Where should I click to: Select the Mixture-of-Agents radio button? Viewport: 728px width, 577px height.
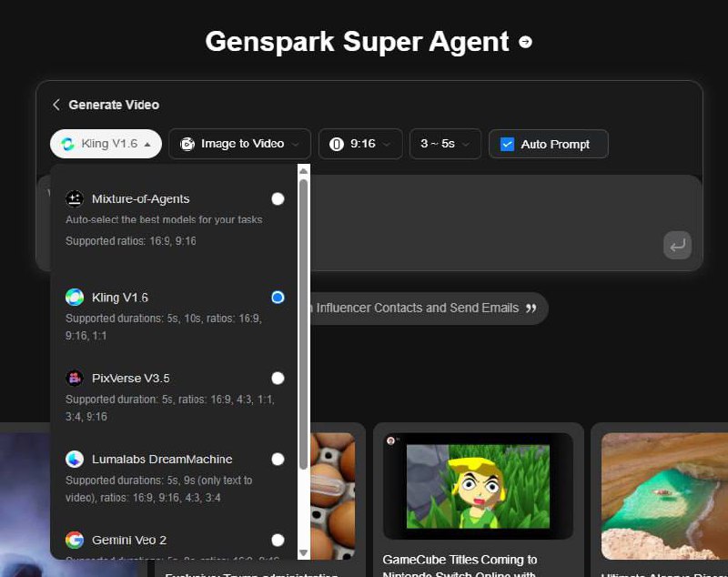coord(278,198)
